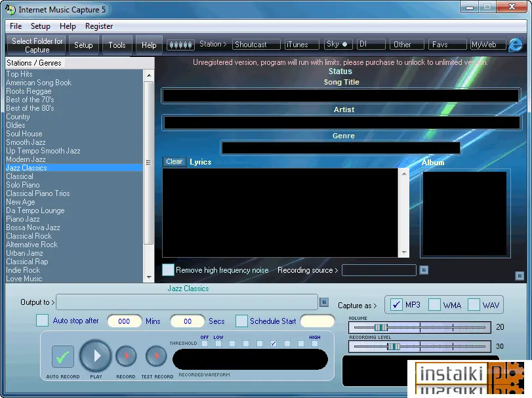Viewport: 532px width, 398px height.
Task: Click stations list scroll up arrow
Action: coord(149,75)
